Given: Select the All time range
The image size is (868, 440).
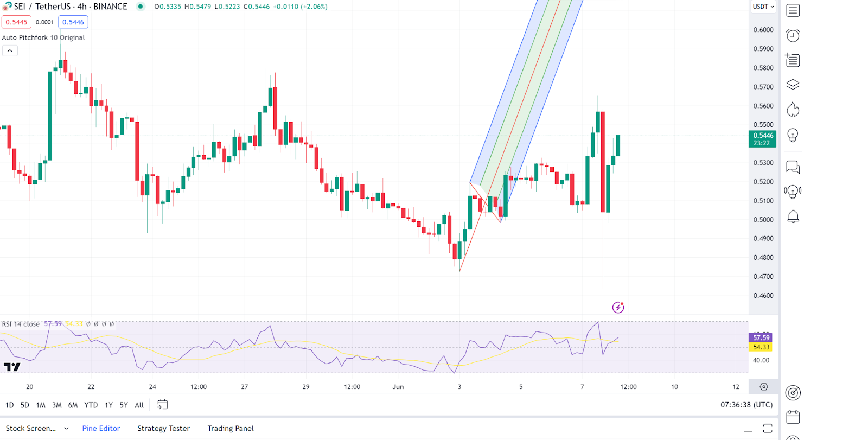Looking at the screenshot, I should [x=139, y=405].
